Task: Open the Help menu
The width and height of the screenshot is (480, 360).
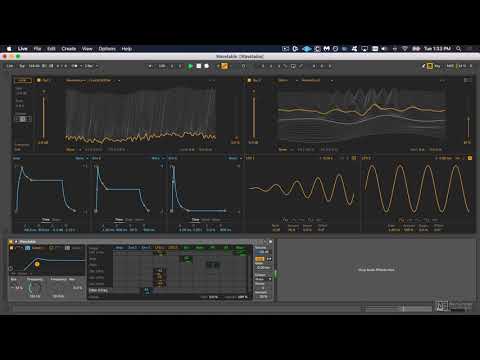Action: [127, 49]
